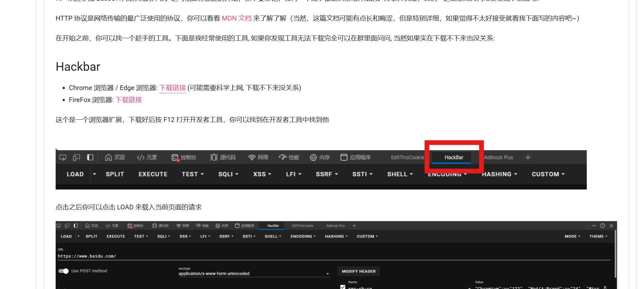Click the help question mark icon in lower devtools

tap(603, 226)
